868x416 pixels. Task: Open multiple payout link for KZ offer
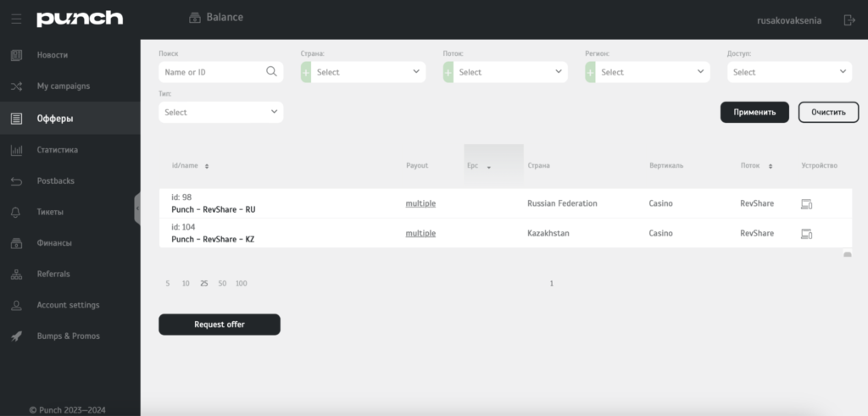pos(420,234)
